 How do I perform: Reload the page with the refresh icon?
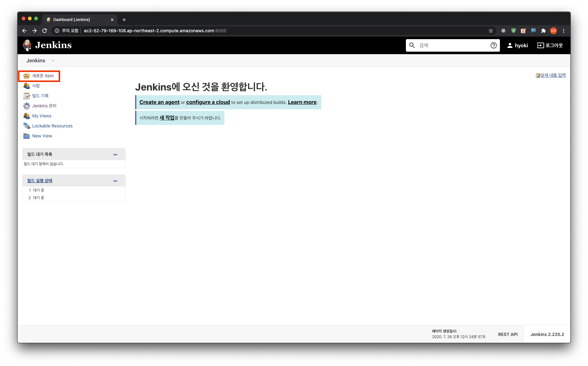click(45, 31)
